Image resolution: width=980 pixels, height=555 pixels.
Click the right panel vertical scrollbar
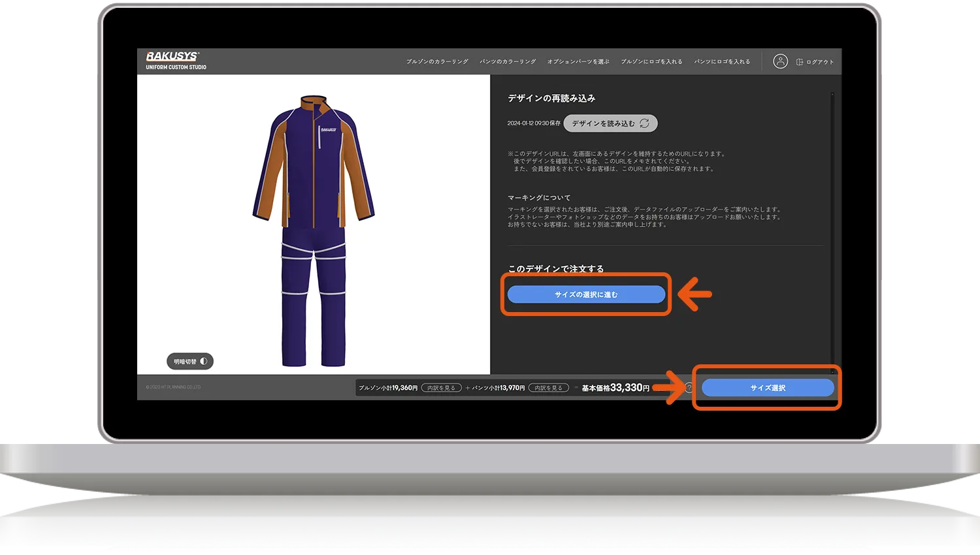832,229
